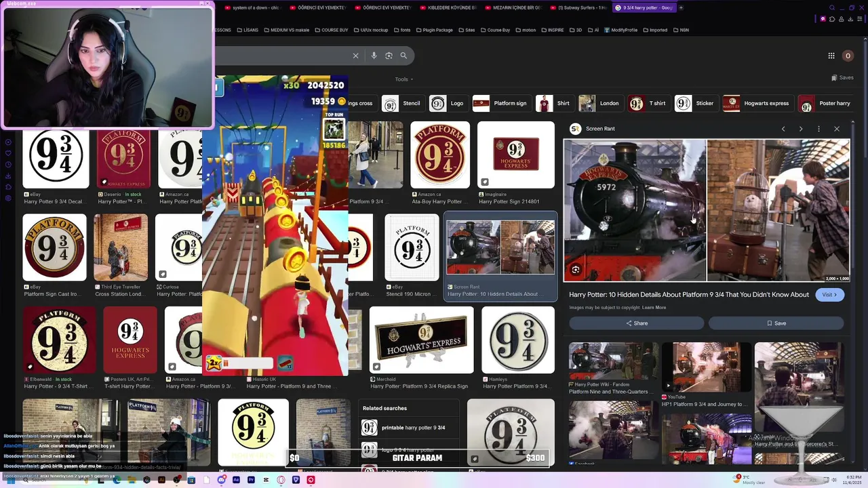Switch to system of a down tab

pyautogui.click(x=252, y=7)
